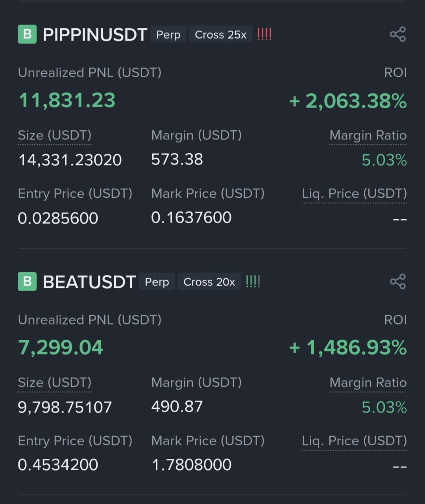Show the PIPPINUSDT Size (USDT) info

tap(55, 135)
